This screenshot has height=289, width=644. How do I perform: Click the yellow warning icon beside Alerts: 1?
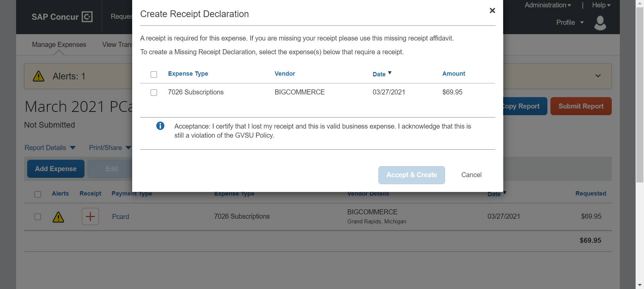point(39,76)
